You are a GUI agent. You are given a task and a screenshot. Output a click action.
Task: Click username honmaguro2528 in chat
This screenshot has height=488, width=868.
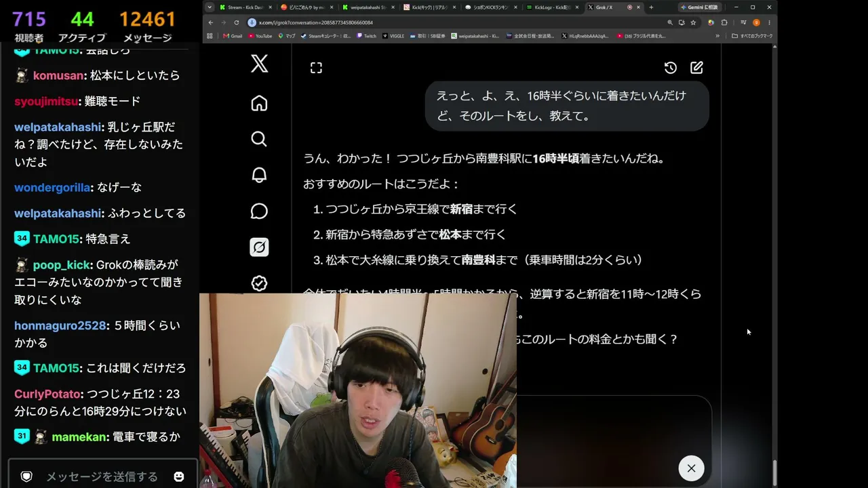[60, 326]
